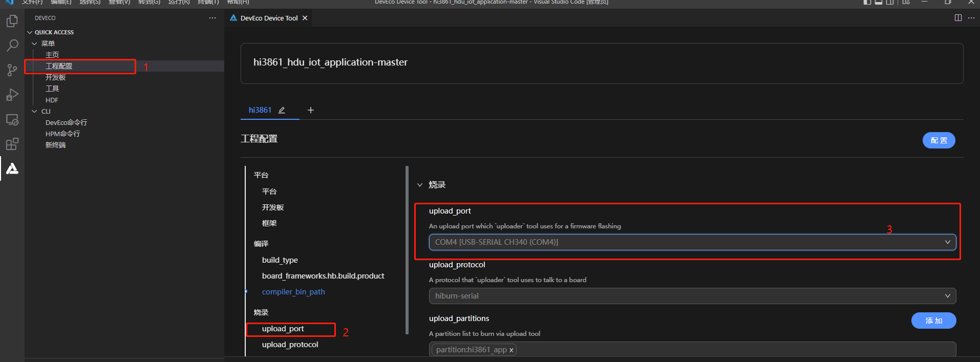Rename hi3861 configuration with pencil icon
980x362 pixels.
tap(282, 110)
